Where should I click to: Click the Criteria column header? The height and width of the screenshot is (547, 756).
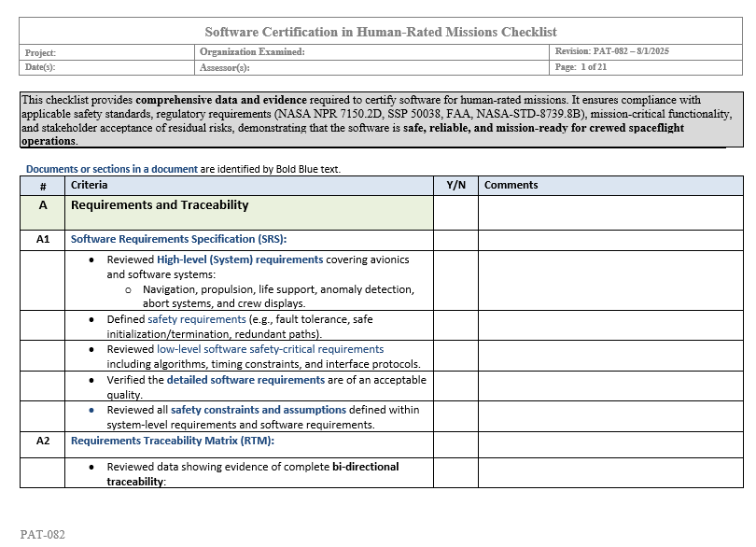coord(90,185)
